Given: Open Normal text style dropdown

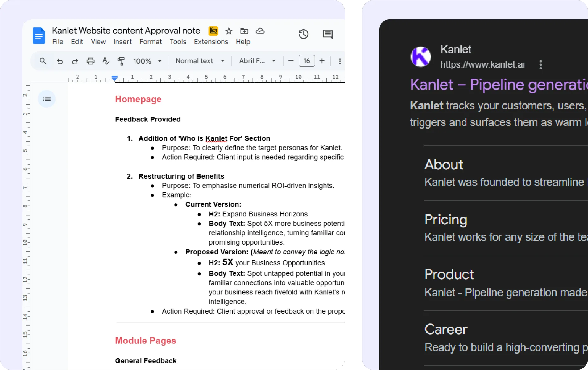Looking at the screenshot, I should click(200, 61).
